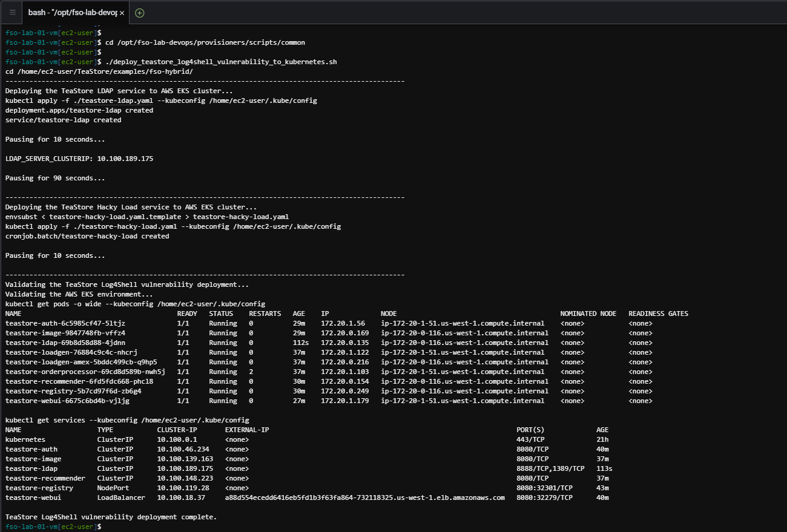
Task: Close the bash terminal tab
Action: pyautogui.click(x=122, y=13)
